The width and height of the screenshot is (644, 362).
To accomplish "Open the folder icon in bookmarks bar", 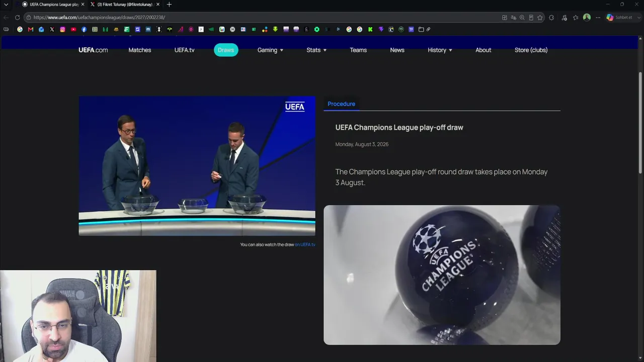I will pos(421,29).
